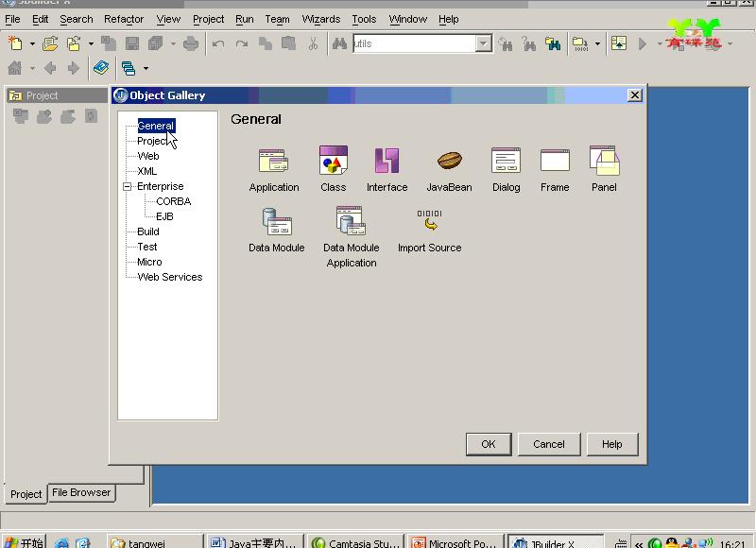Click the Home toolbar icon
This screenshot has width=756, height=548.
[x=15, y=68]
